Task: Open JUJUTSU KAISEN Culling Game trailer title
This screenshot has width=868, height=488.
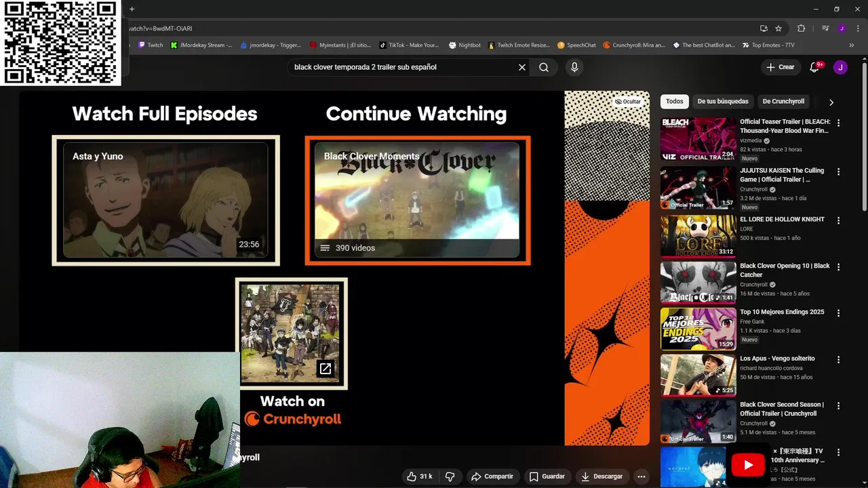Action: click(x=782, y=175)
